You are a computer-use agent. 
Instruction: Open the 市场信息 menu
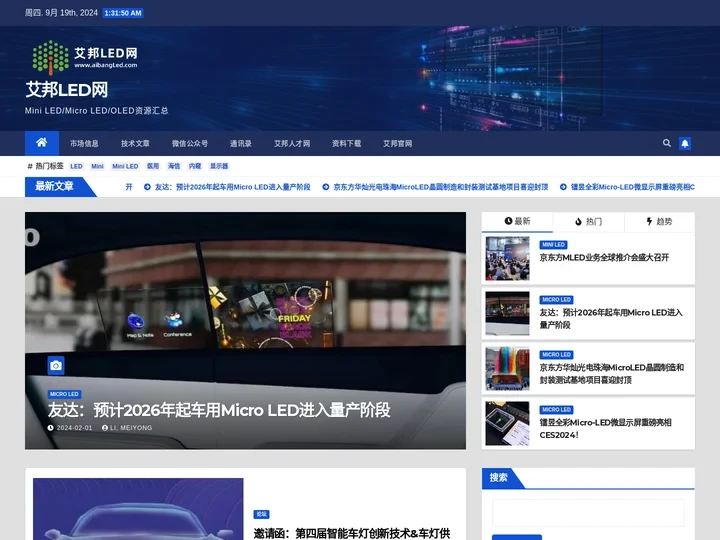[x=84, y=144]
